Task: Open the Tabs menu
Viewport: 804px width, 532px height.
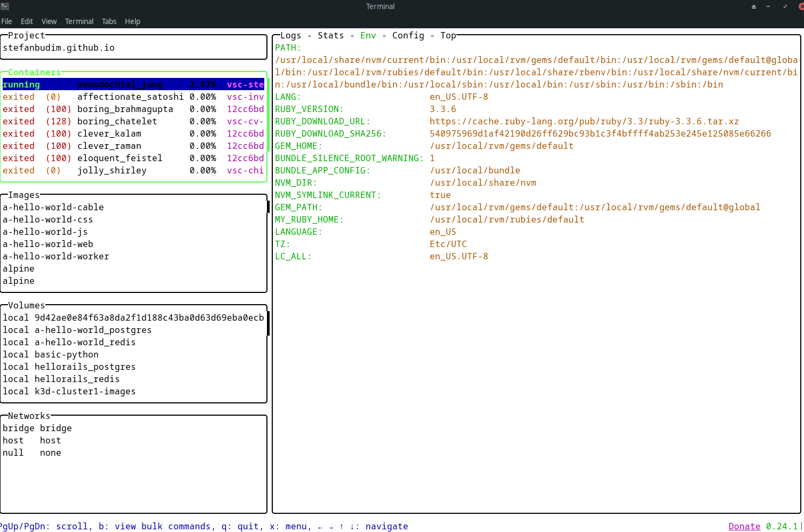Action: pyautogui.click(x=109, y=21)
